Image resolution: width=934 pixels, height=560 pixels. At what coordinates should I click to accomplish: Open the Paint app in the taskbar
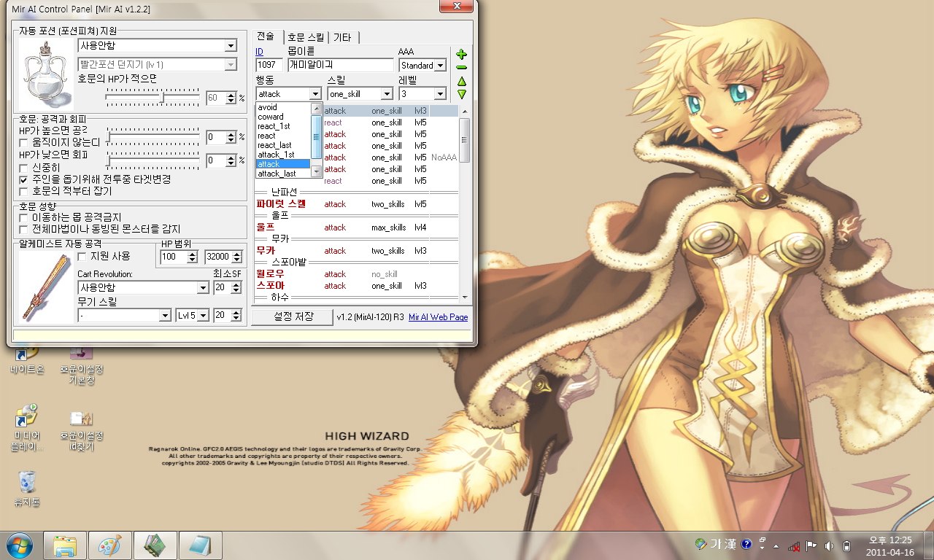(x=110, y=545)
